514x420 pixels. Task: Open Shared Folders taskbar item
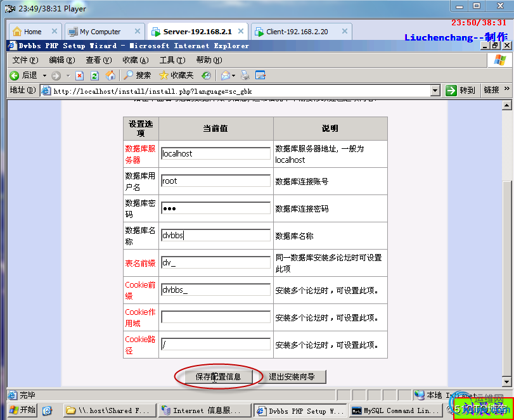click(109, 410)
